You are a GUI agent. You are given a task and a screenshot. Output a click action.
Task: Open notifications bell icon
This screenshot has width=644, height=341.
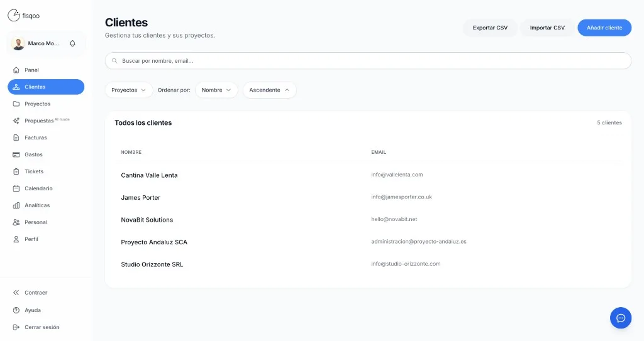72,43
